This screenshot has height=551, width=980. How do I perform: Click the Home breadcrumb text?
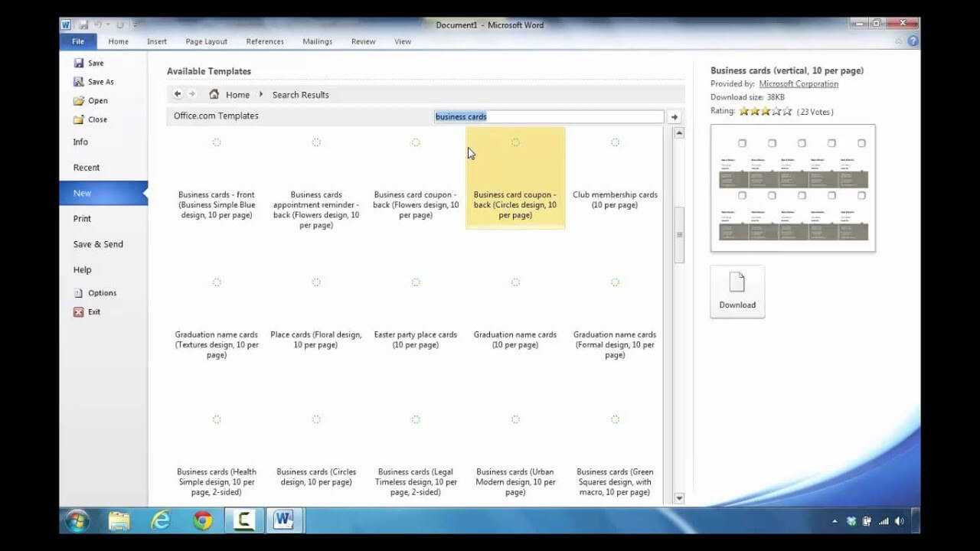[x=237, y=95]
